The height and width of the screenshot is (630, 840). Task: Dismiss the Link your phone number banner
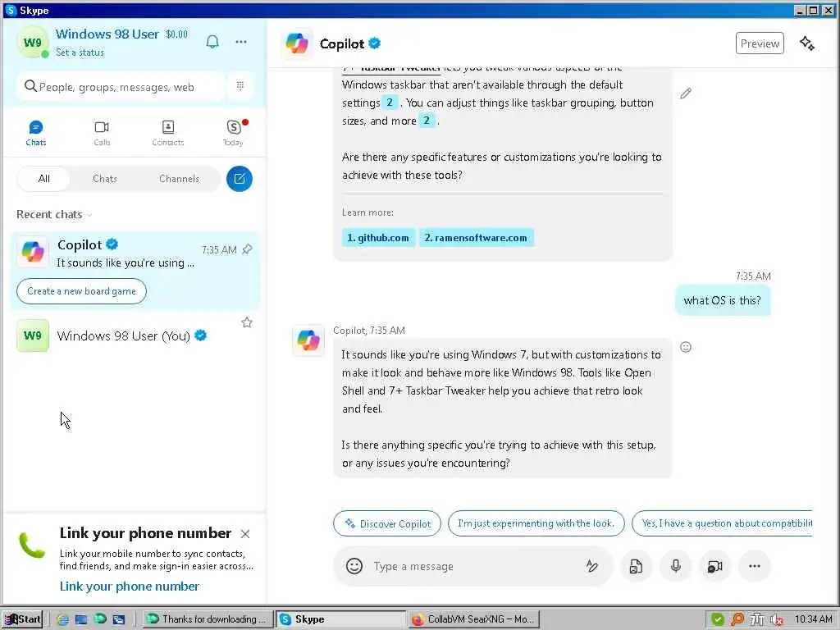[x=245, y=533]
